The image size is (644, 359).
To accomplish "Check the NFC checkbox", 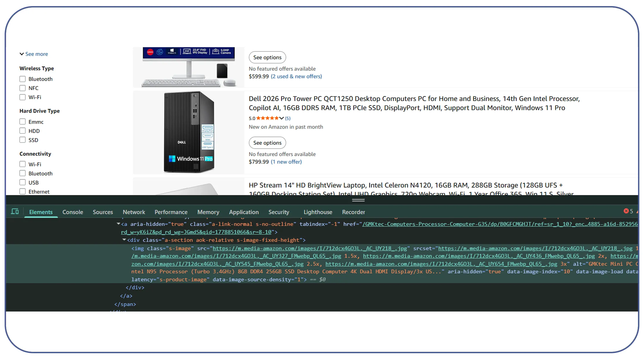I will (23, 88).
